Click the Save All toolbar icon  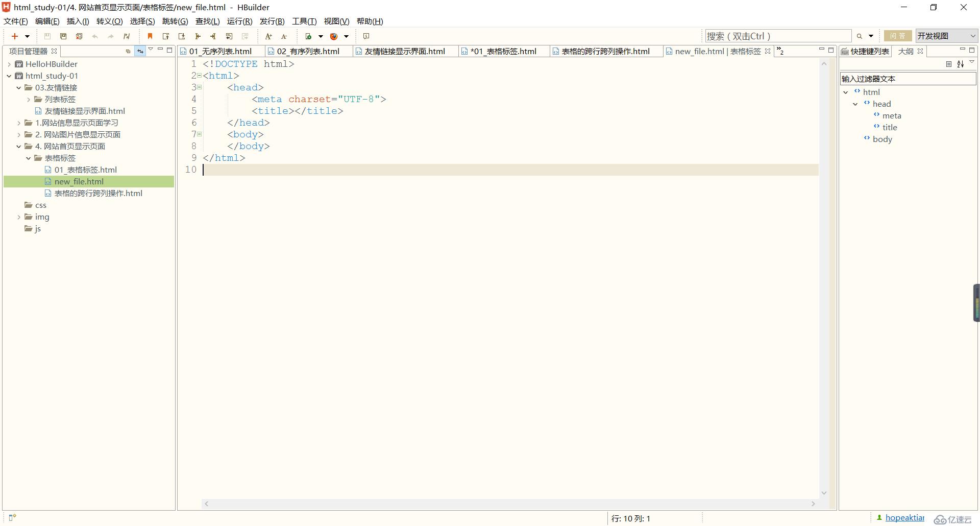coord(63,36)
